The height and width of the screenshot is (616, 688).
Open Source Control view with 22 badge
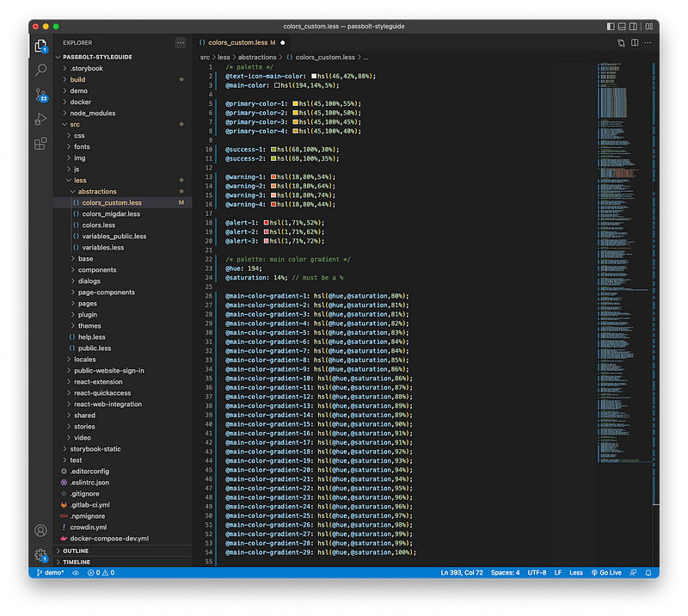[x=40, y=95]
